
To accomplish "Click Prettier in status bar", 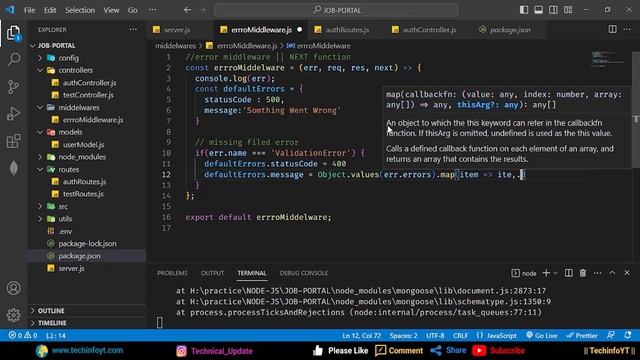I will click(x=582, y=336).
